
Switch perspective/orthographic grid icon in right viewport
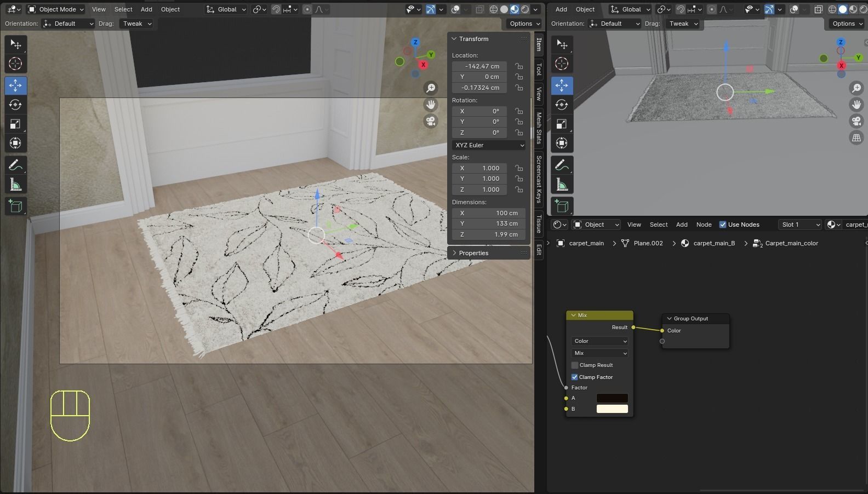(856, 137)
